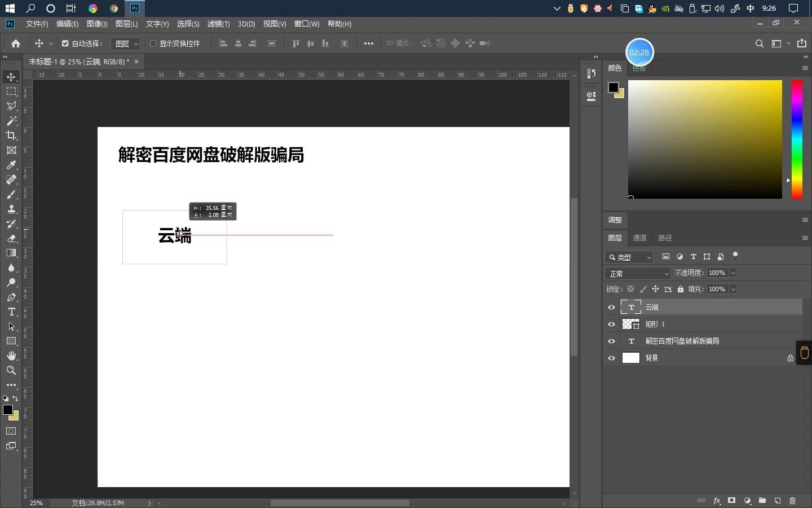
Task: Select the Horizontal Type tool
Action: [x=11, y=312]
